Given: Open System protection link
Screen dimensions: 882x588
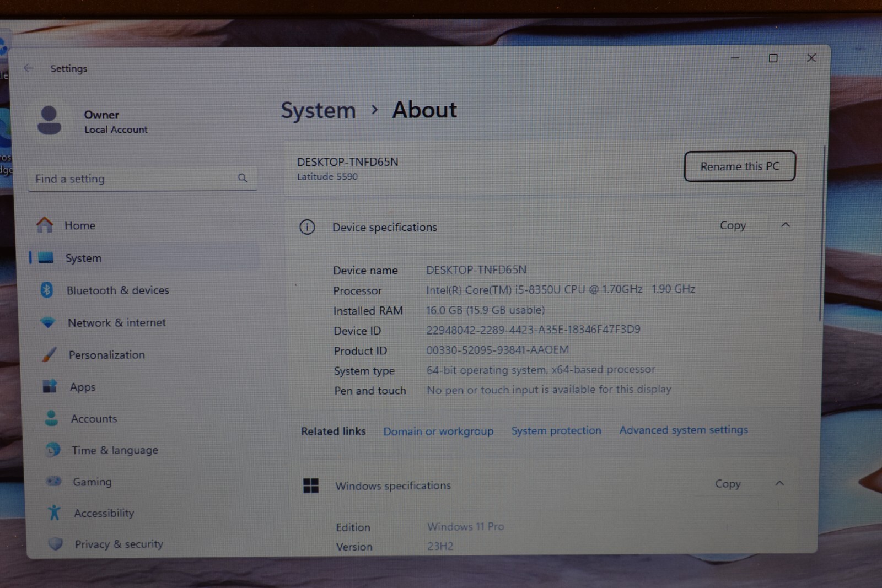Looking at the screenshot, I should (556, 430).
